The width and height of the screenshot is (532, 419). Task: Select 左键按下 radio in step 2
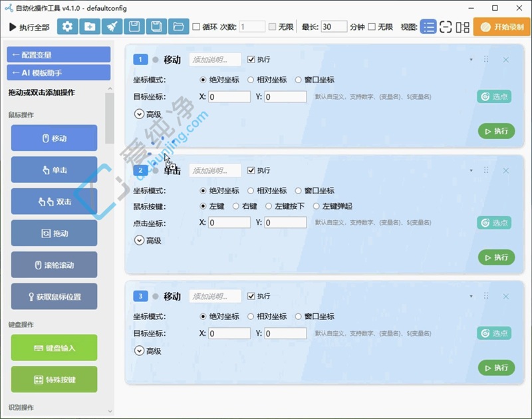pyautogui.click(x=269, y=206)
